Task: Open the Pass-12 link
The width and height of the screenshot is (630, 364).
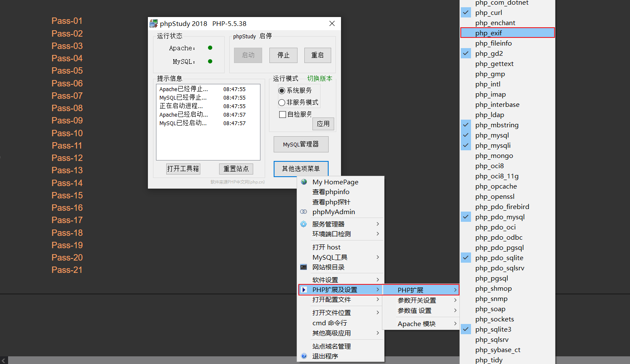Action: point(67,158)
